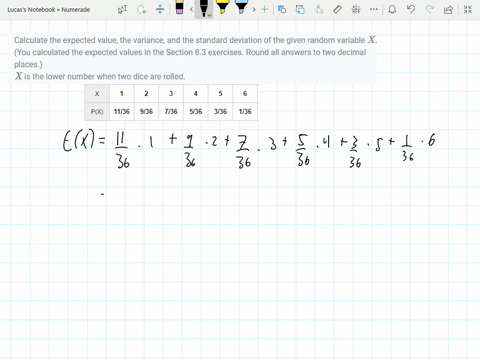The height and width of the screenshot is (360, 480).
Task: Click table cell '11/36'
Action: (122, 112)
